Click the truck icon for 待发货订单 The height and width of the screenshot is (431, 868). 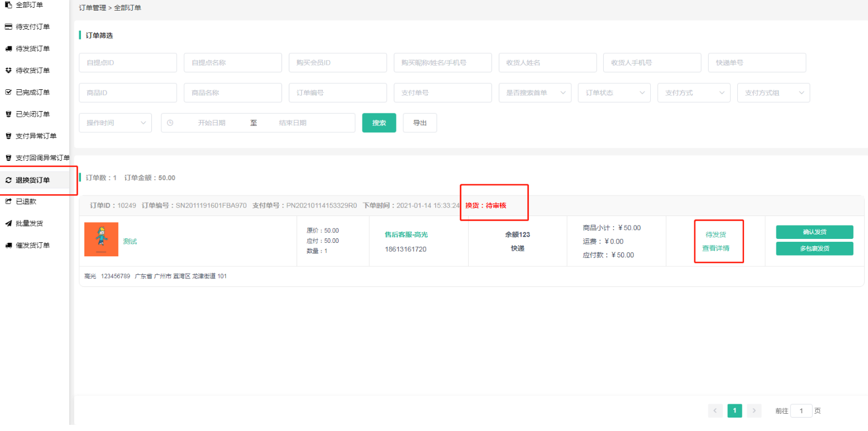tap(8, 49)
